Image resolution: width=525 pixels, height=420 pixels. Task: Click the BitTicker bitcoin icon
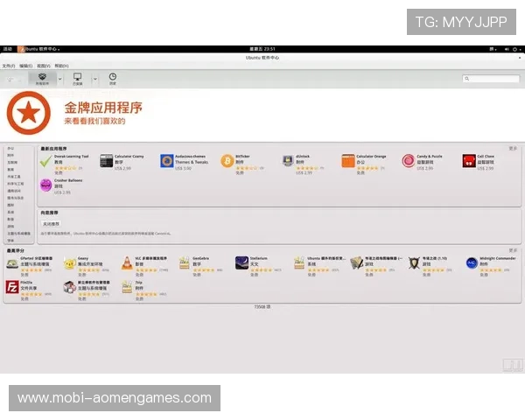tap(227, 161)
